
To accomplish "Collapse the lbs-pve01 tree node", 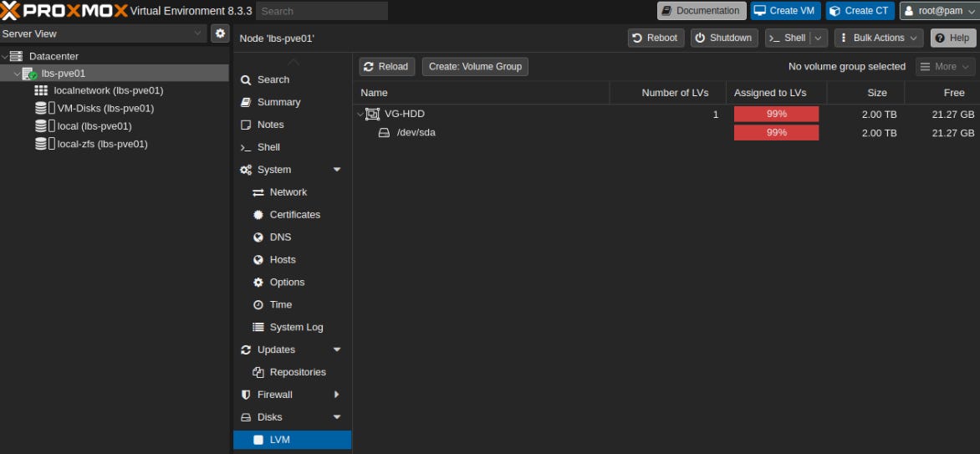I will point(17,74).
